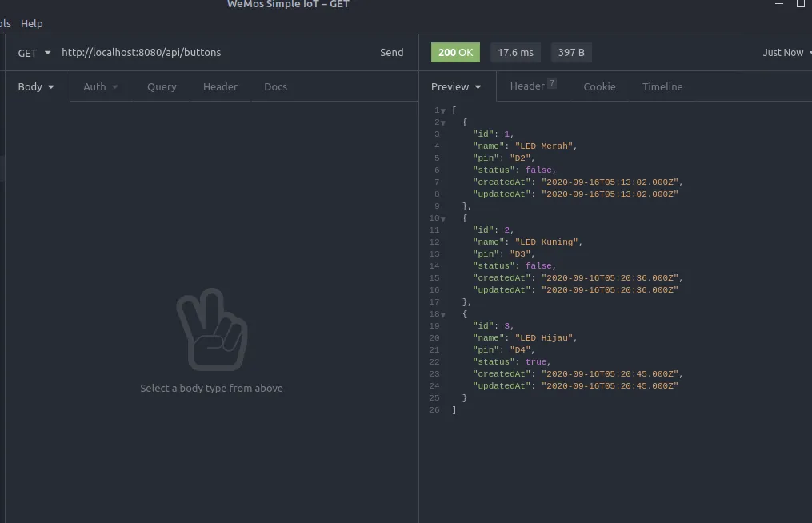
Task: Go to the Docs tab
Action: [275, 86]
